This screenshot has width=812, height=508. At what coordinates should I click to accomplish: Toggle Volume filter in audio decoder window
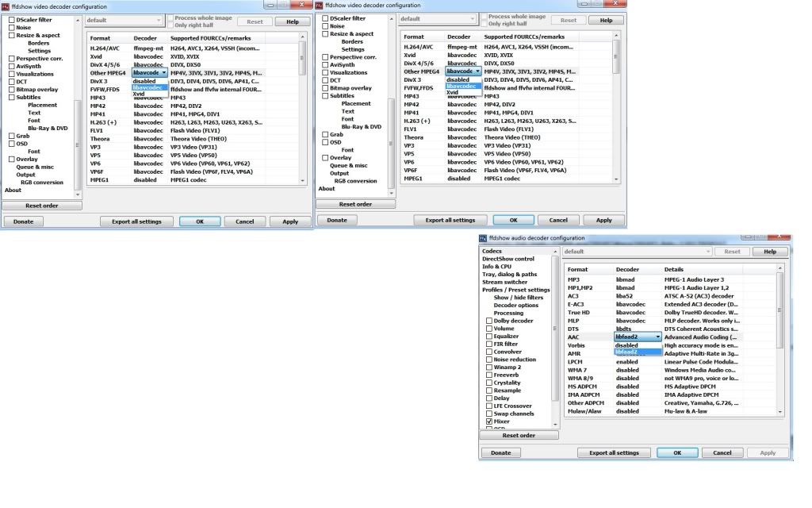[x=488, y=328]
